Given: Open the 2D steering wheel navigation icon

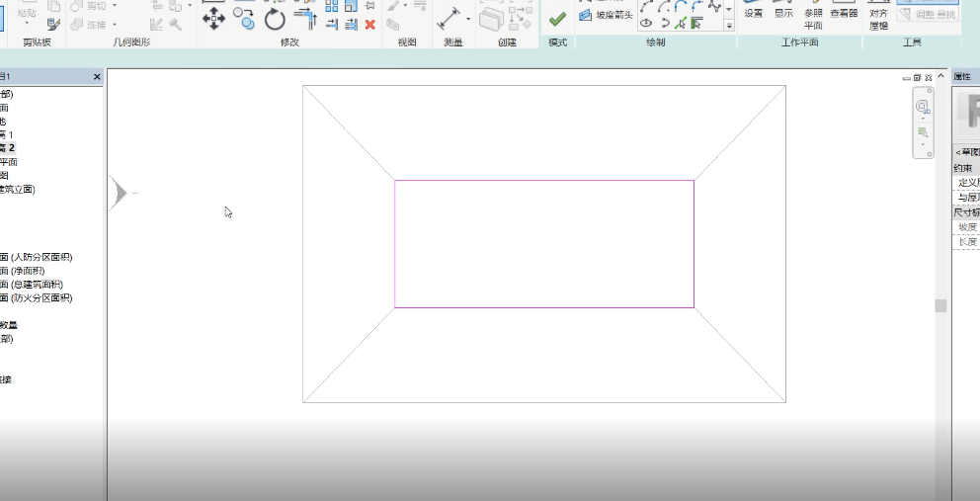Looking at the screenshot, I should [922, 107].
